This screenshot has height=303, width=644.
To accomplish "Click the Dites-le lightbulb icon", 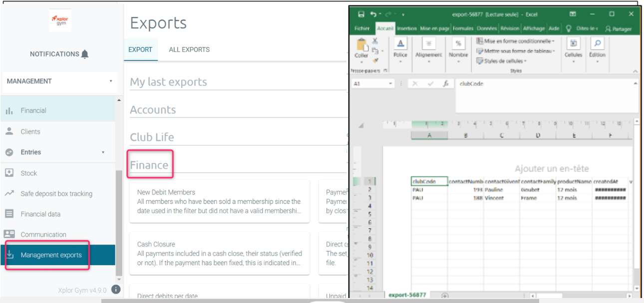I will pos(569,28).
